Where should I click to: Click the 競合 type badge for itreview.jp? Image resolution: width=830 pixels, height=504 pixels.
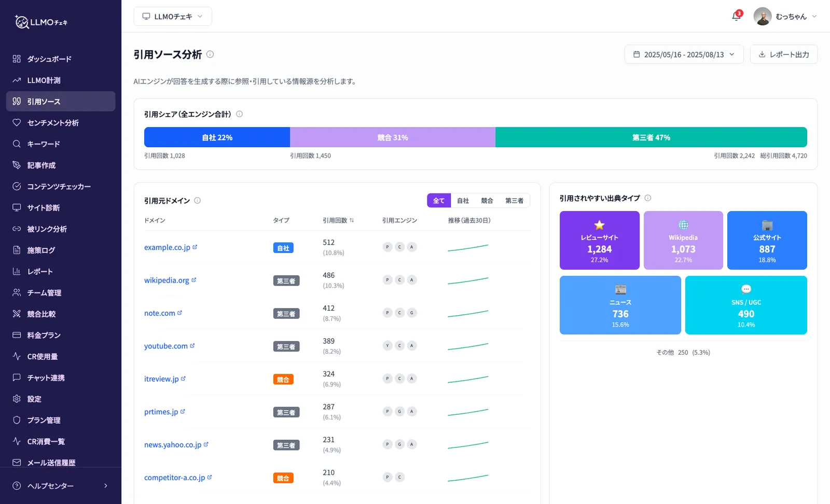click(x=283, y=380)
